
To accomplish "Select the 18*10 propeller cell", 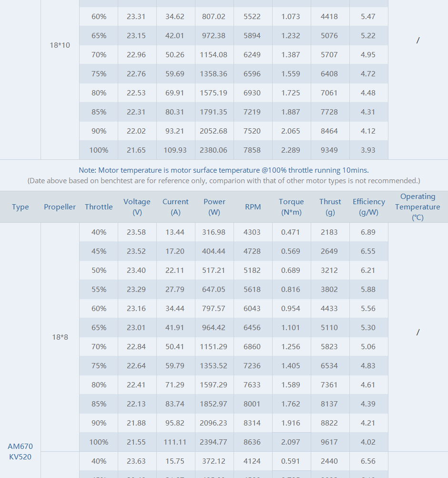I will coord(60,45).
